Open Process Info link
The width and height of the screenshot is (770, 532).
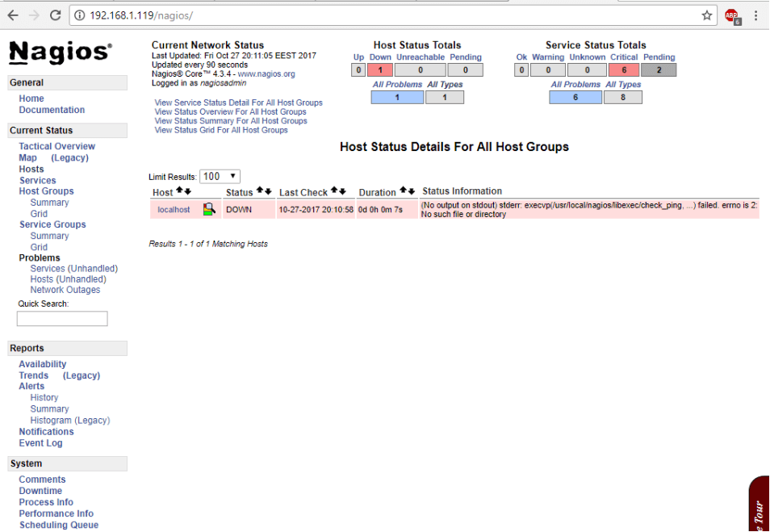[x=46, y=502]
